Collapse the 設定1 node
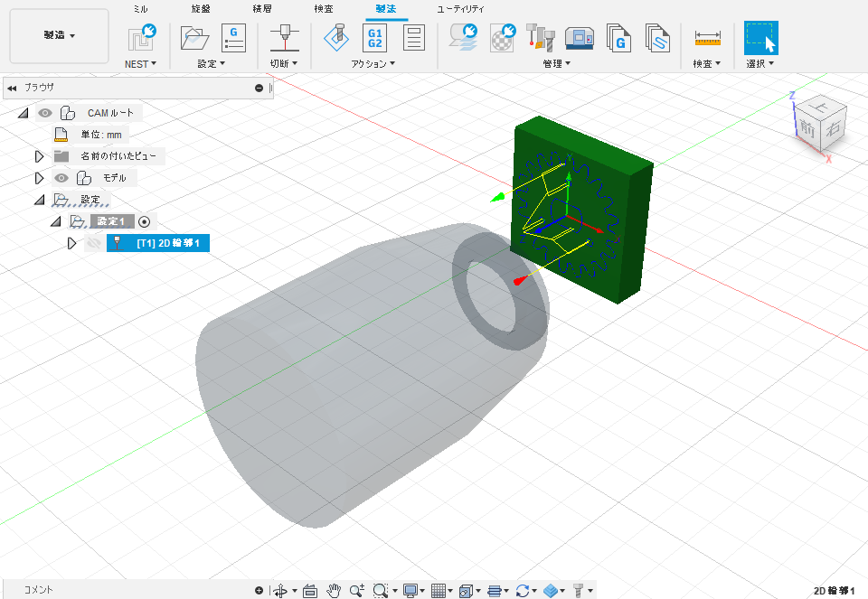This screenshot has height=599, width=868. pos(55,221)
